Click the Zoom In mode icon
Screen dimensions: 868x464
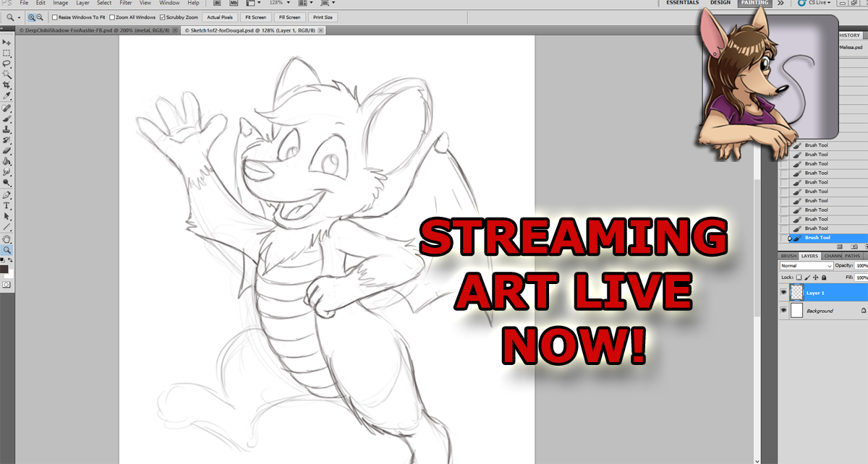click(32, 17)
